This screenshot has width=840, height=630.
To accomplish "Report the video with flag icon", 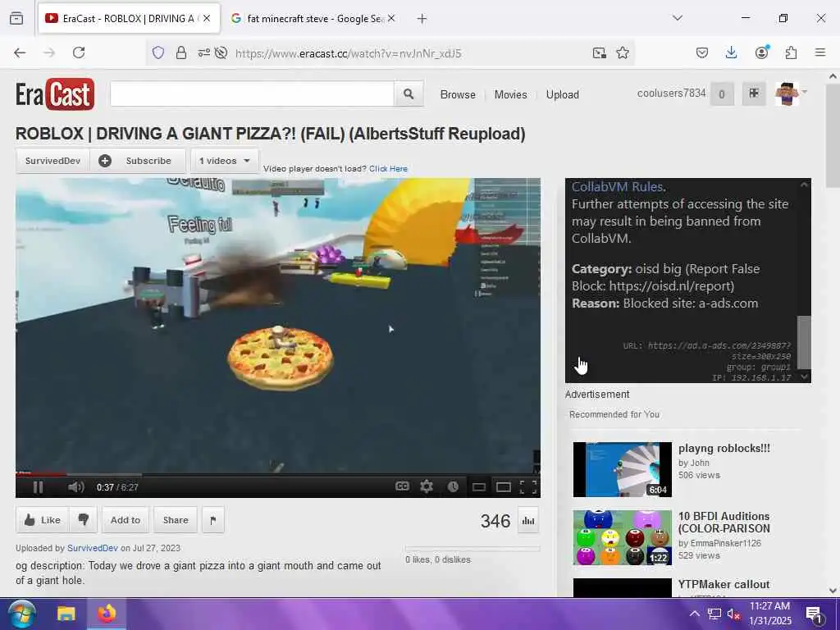I will point(213,520).
